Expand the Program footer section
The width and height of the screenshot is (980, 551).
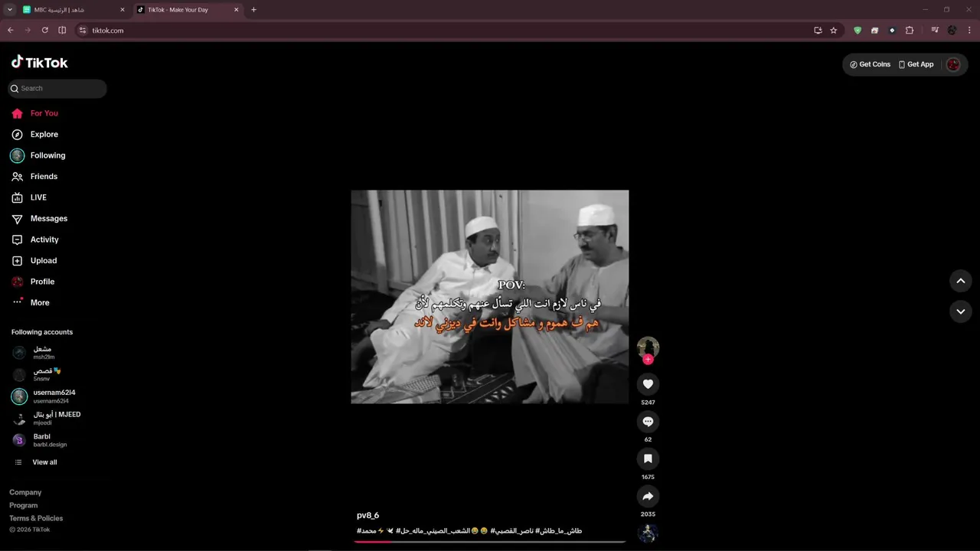23,505
